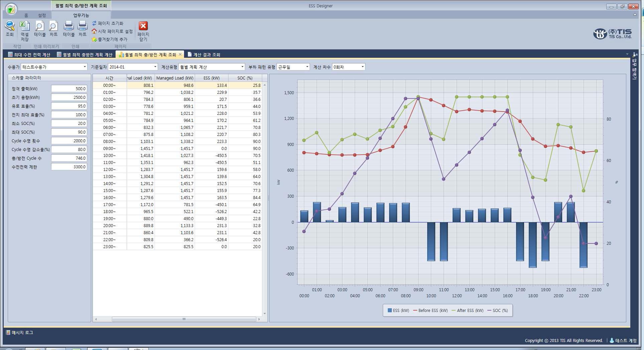Sort by the SOC (%) column header
The image size is (644, 350).
(x=245, y=78)
